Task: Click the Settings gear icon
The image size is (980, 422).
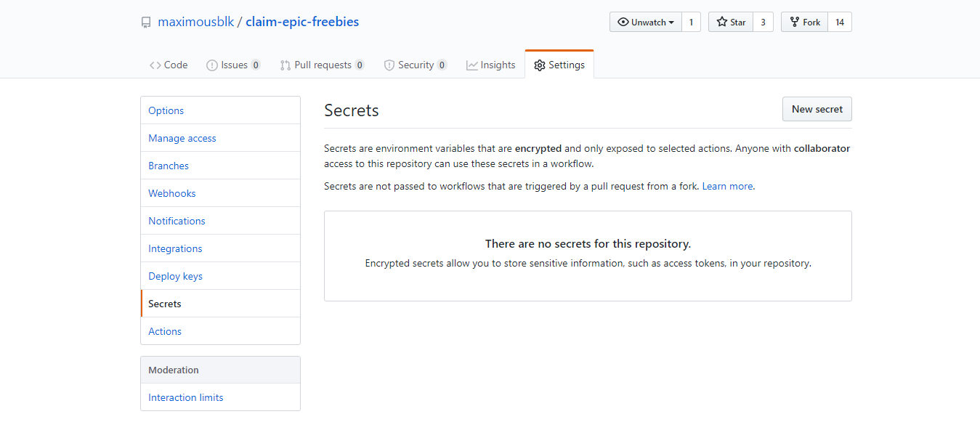Action: click(x=539, y=65)
